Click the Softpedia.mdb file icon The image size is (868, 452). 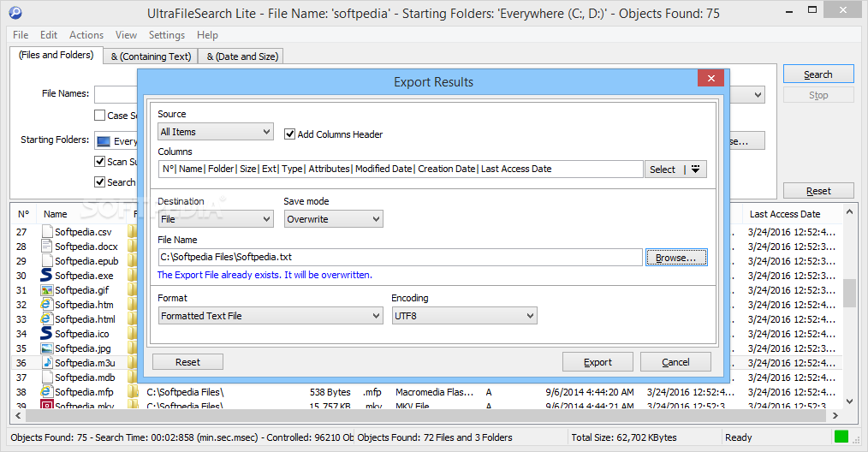[47, 377]
